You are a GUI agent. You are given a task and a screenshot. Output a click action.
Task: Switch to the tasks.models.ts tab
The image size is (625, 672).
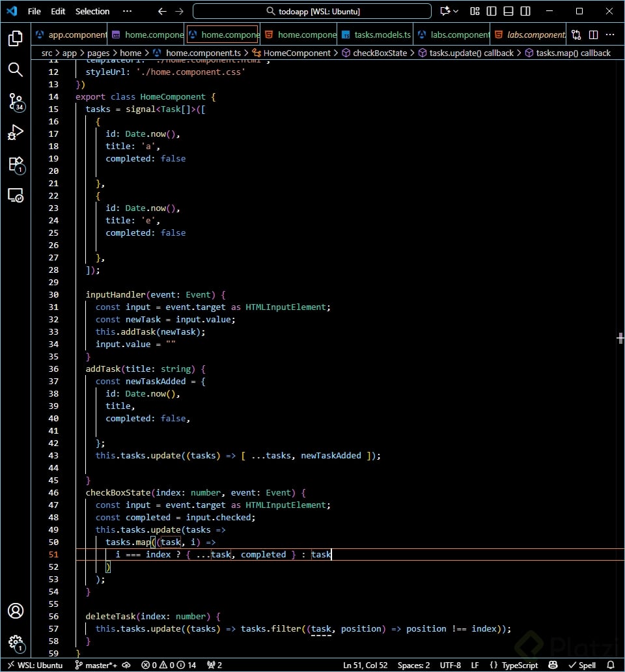pyautogui.click(x=376, y=35)
